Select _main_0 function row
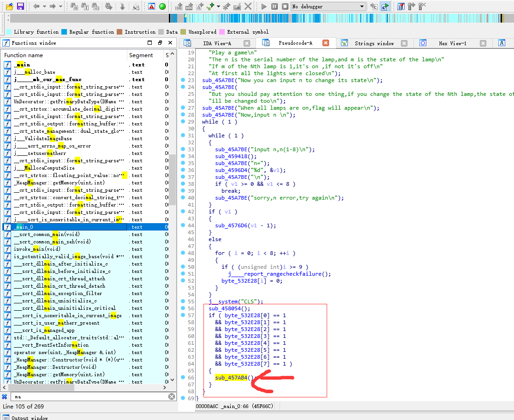This screenshot has height=420, width=514. [x=85, y=227]
